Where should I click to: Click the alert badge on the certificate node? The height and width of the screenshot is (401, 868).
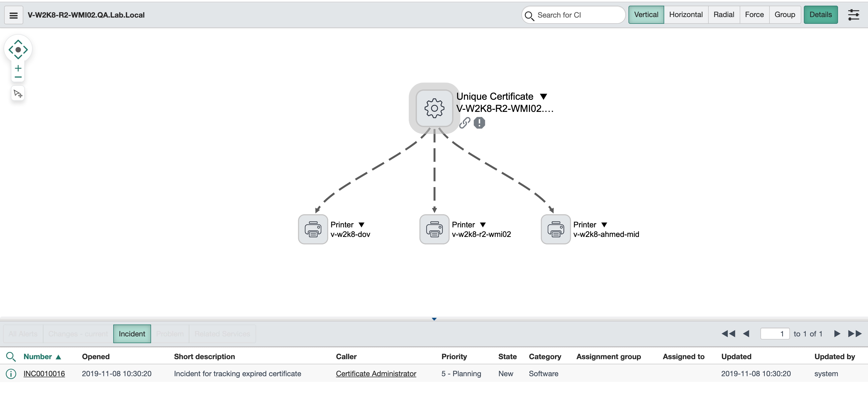pos(480,122)
